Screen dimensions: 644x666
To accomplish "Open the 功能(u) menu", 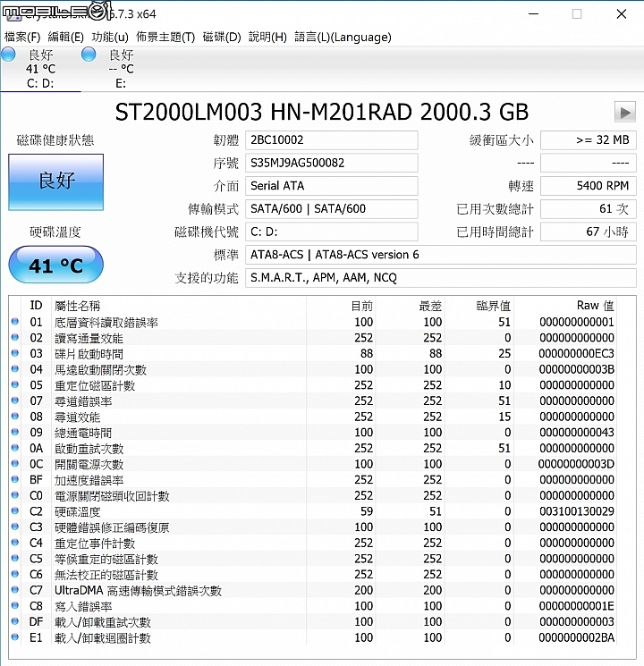I will (x=110, y=37).
